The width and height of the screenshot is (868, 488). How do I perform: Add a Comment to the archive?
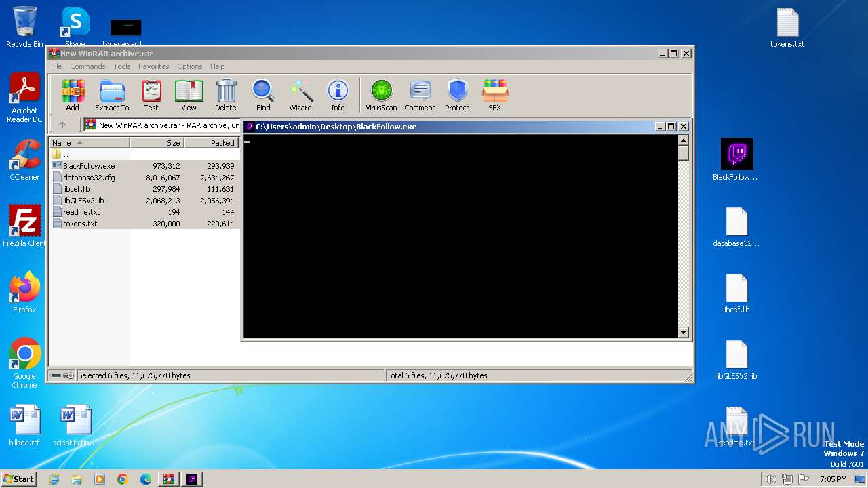(x=420, y=95)
